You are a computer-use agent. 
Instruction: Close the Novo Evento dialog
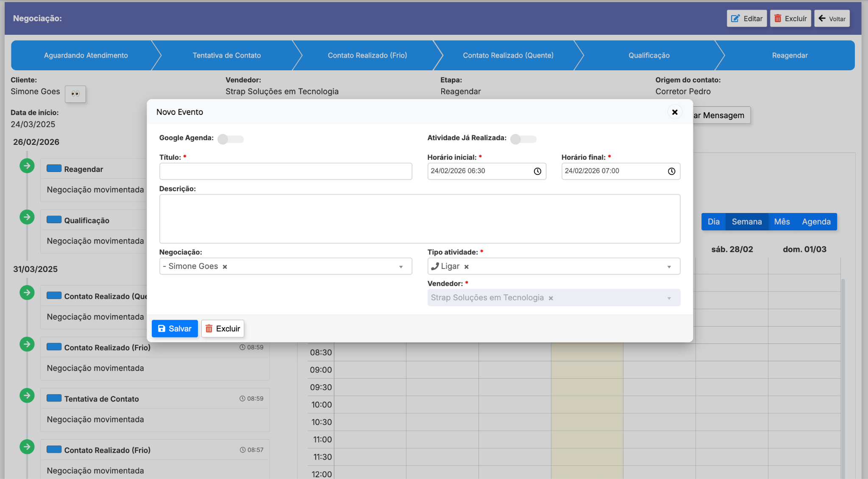pos(675,112)
